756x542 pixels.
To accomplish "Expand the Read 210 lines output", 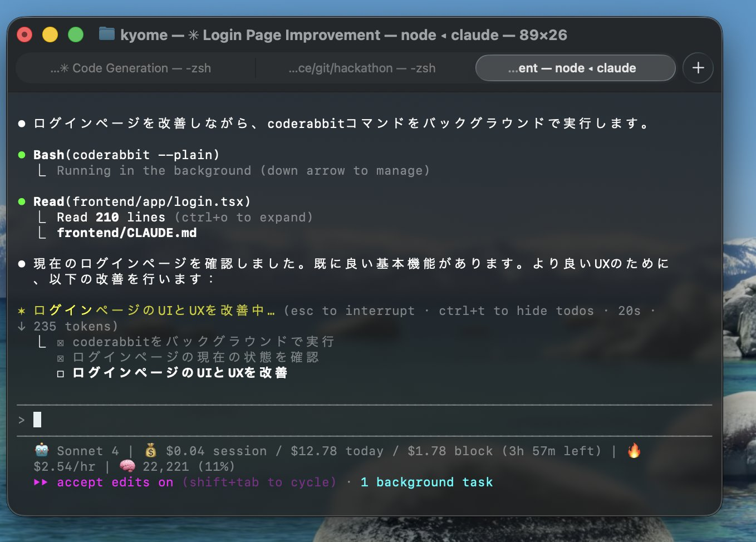I will click(111, 217).
